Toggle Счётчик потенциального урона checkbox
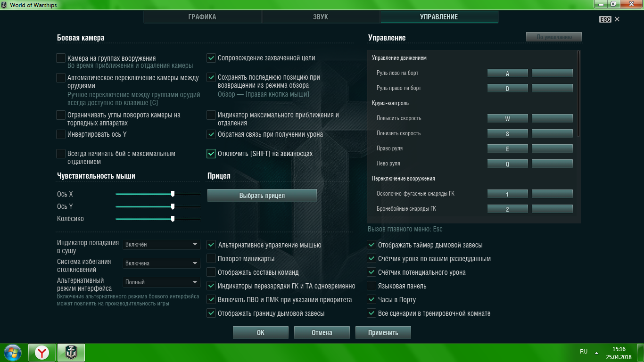The image size is (644, 362). point(372,272)
